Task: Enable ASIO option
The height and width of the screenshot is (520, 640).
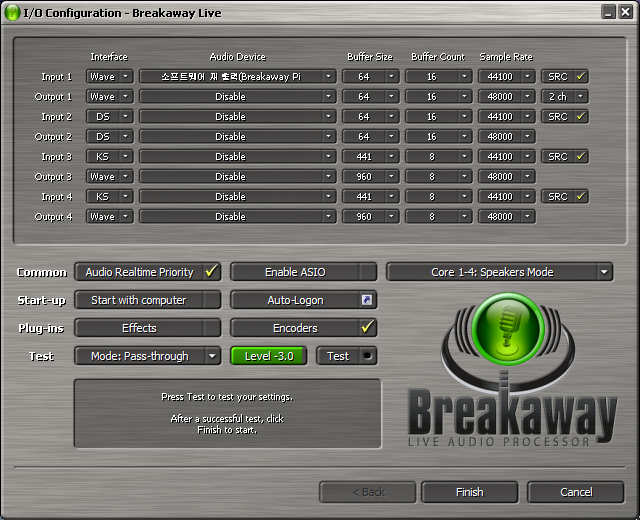Action: 303,272
